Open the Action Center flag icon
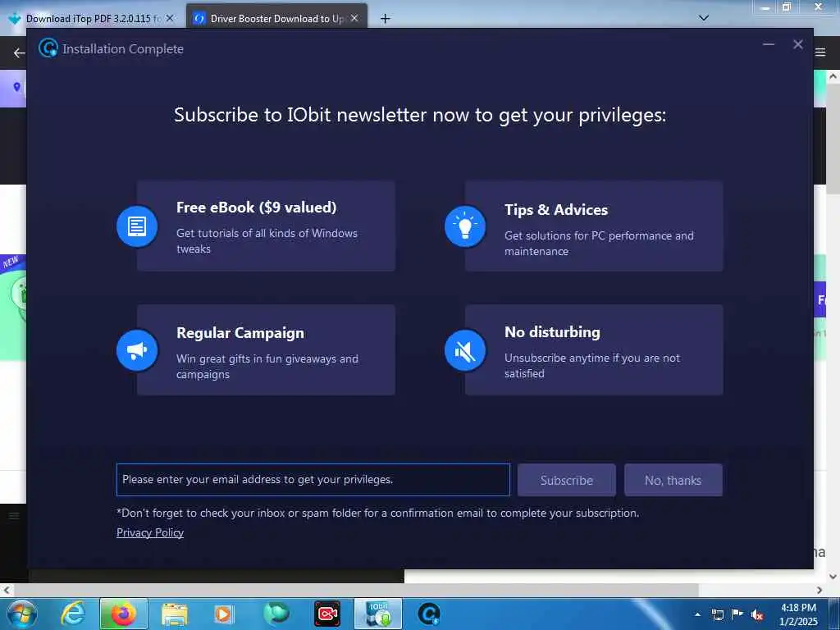Viewport: 840px width, 630px height. pos(737,614)
